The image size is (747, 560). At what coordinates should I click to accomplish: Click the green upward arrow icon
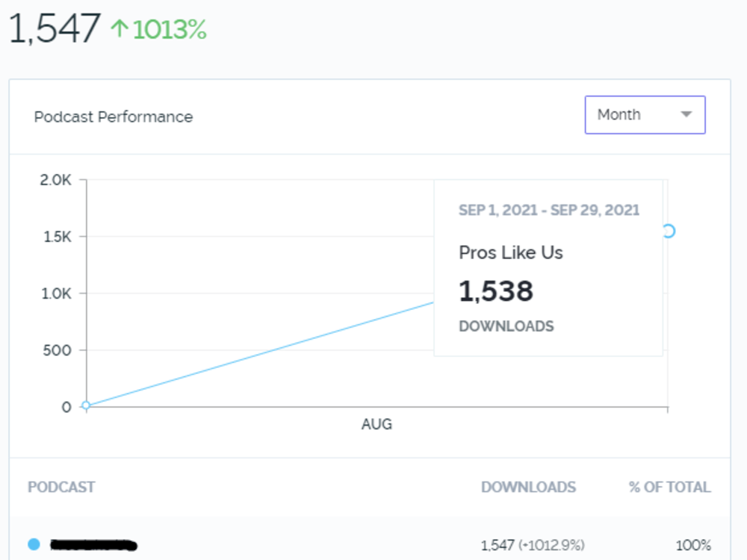[x=119, y=28]
